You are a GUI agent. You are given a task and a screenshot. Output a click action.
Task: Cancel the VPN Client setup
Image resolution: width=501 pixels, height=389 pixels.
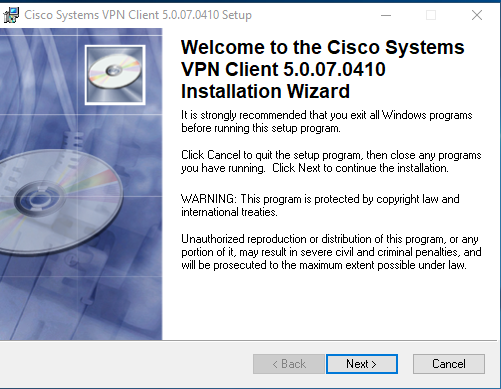coord(449,364)
